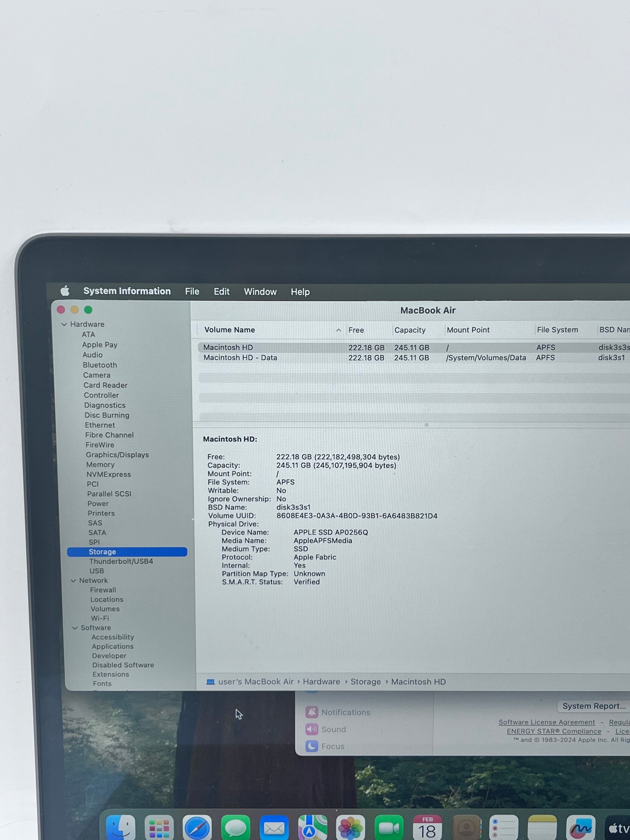Click the Notifications icon in System Settings
630x840 pixels.
pos(312,712)
